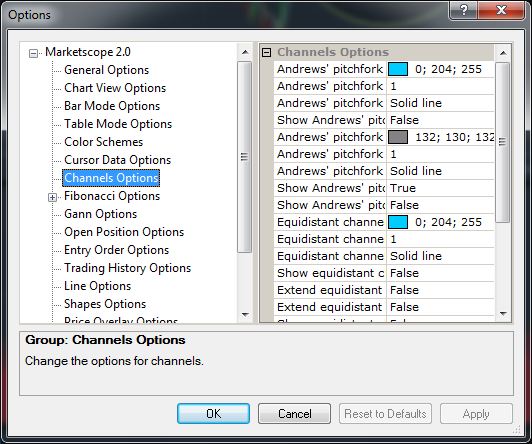Pick the first Andrews' pitchfork cyan swatch
Viewport: 532px width, 444px height.
coord(398,69)
